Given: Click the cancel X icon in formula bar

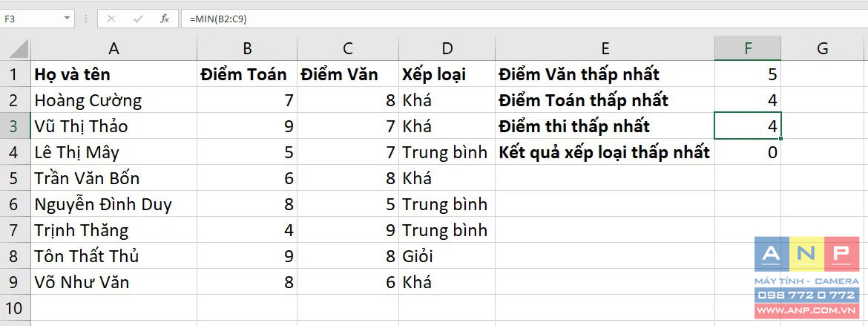Looking at the screenshot, I should click(x=111, y=19).
